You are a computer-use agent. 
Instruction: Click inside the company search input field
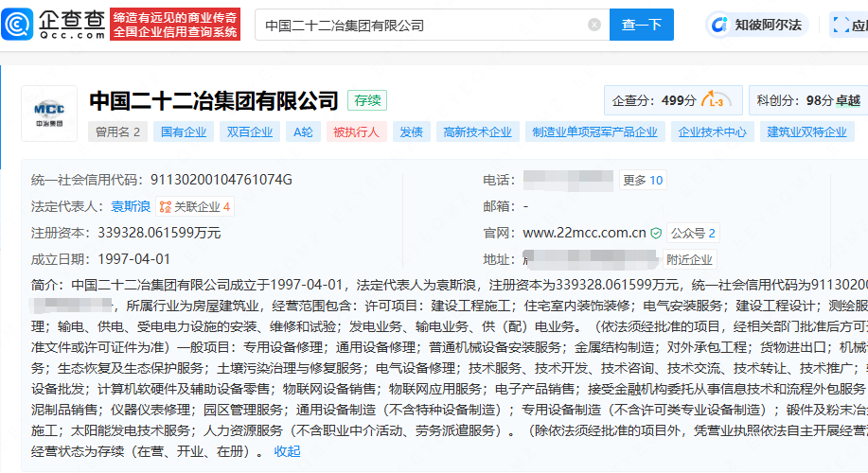point(416,25)
